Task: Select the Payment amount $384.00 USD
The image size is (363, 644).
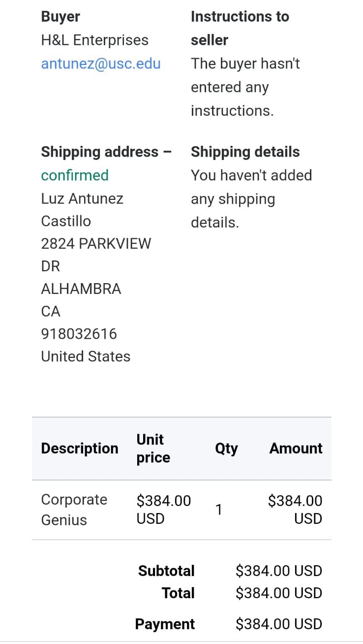Action: [278, 624]
